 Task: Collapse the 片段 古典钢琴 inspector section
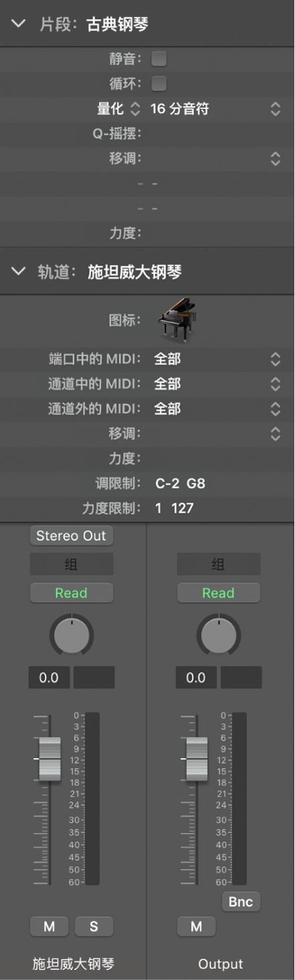pos(19,24)
